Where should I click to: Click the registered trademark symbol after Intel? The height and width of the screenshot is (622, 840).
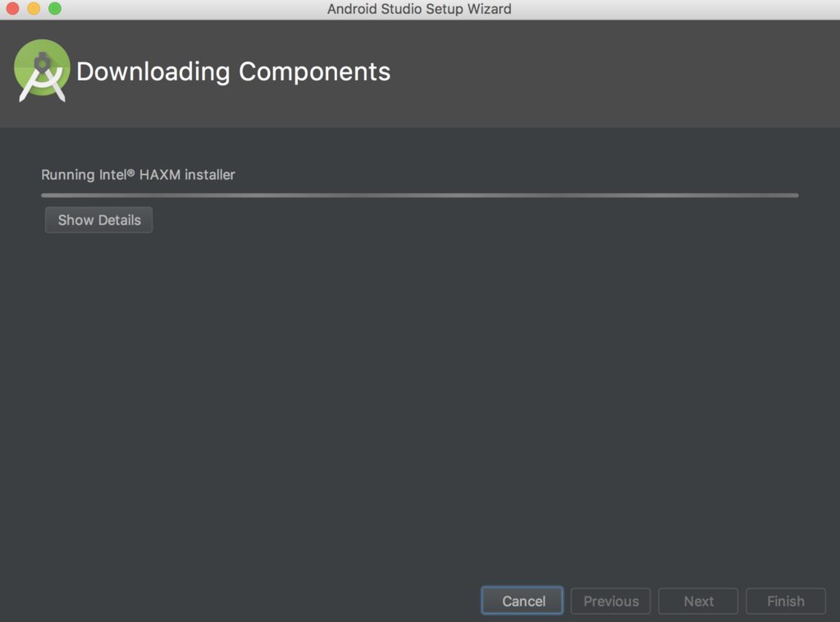tap(130, 173)
